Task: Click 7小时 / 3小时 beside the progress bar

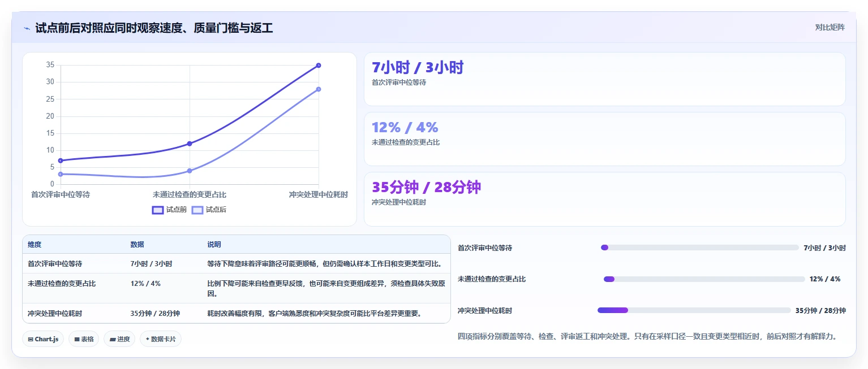Action: tap(824, 248)
